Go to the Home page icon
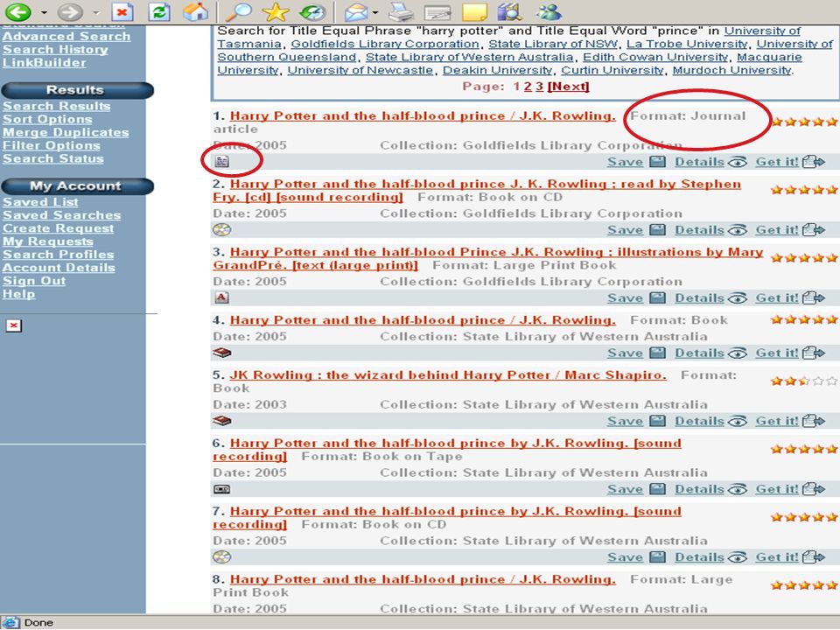 click(195, 11)
